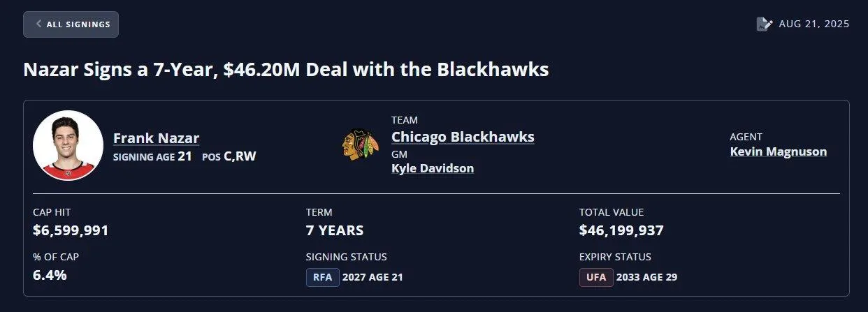
Task: Open GM Kyle Davidson's page
Action: [x=433, y=169]
